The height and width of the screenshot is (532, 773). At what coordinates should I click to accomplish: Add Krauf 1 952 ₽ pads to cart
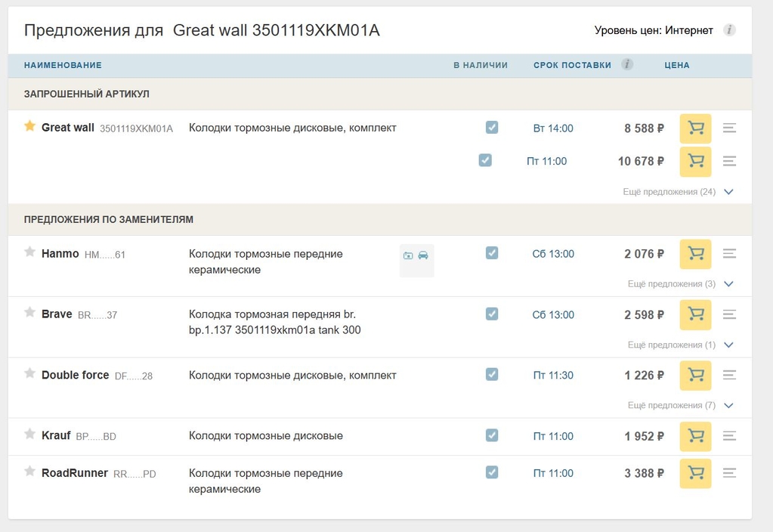click(695, 436)
